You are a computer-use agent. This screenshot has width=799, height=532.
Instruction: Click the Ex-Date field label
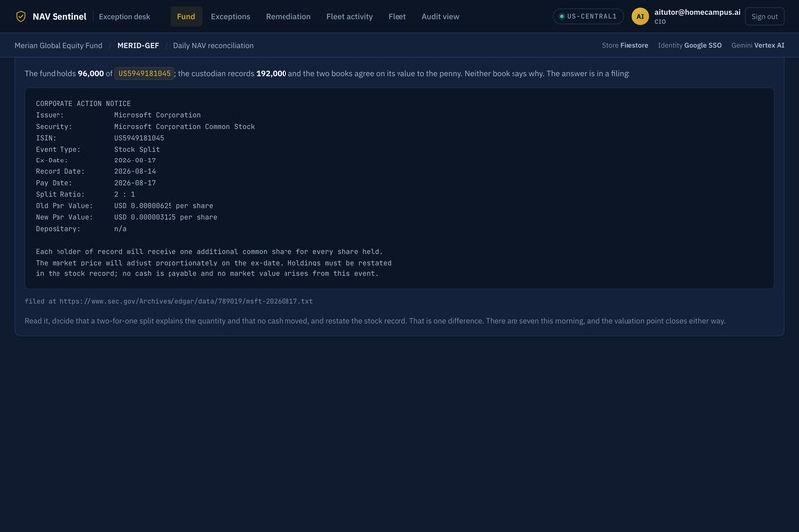(x=52, y=160)
